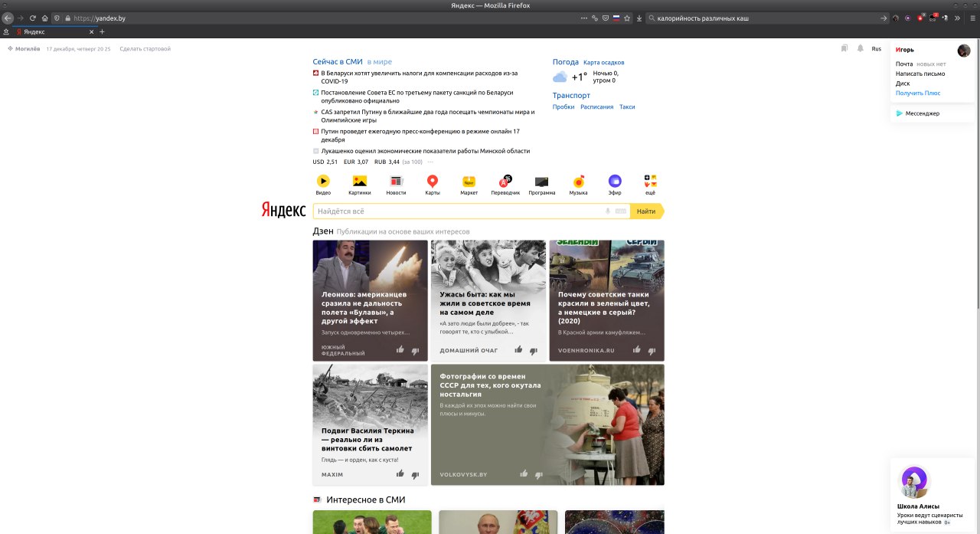Dislike the Фотографии СССР article
Screen dimensions: 980x534
[538, 475]
